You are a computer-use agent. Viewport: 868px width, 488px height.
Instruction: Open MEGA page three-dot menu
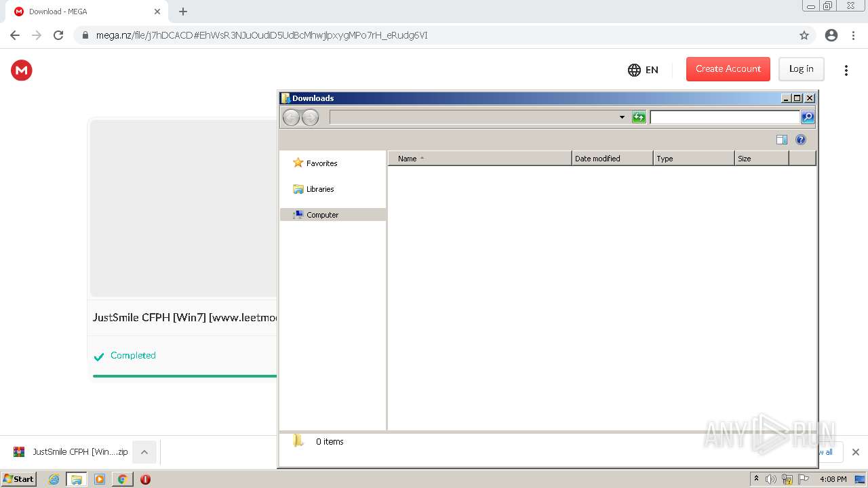[x=846, y=70]
